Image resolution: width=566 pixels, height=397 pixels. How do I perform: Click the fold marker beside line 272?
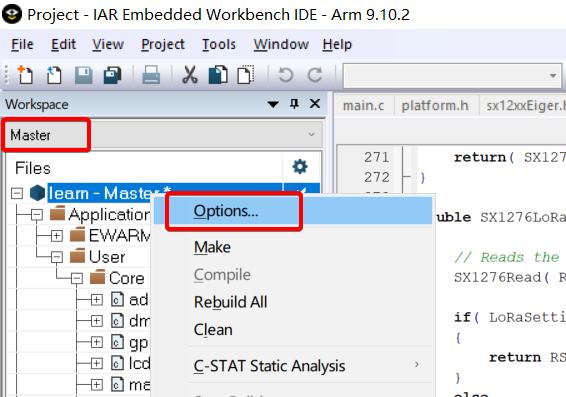coord(406,177)
